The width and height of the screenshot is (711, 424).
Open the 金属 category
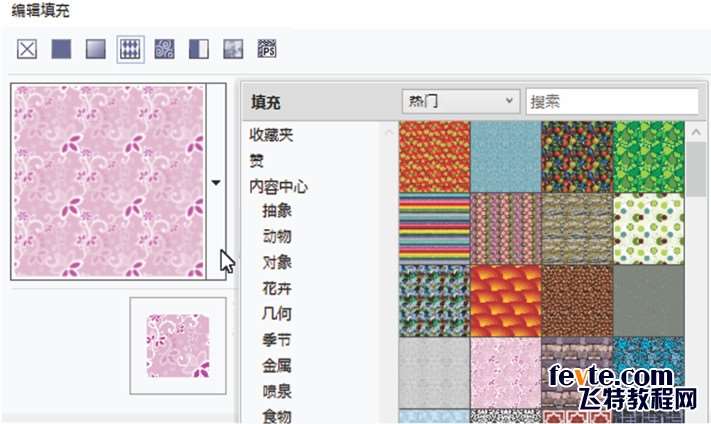277,366
